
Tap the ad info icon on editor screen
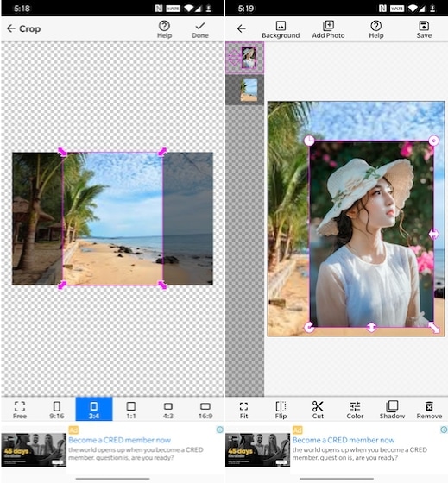(x=444, y=430)
